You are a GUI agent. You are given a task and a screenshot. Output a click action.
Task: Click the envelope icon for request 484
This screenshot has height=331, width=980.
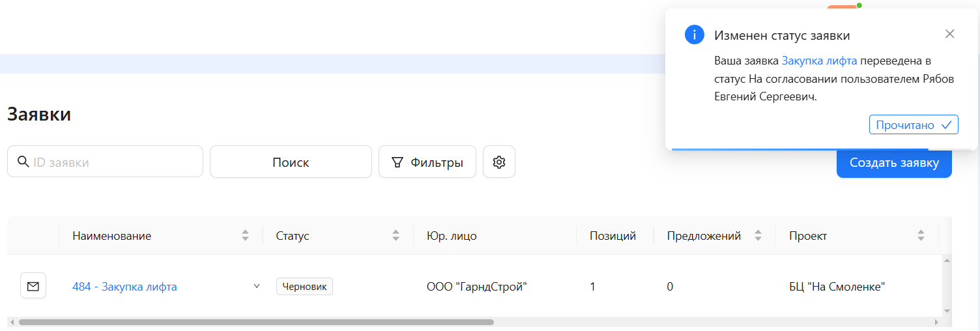[x=33, y=286]
